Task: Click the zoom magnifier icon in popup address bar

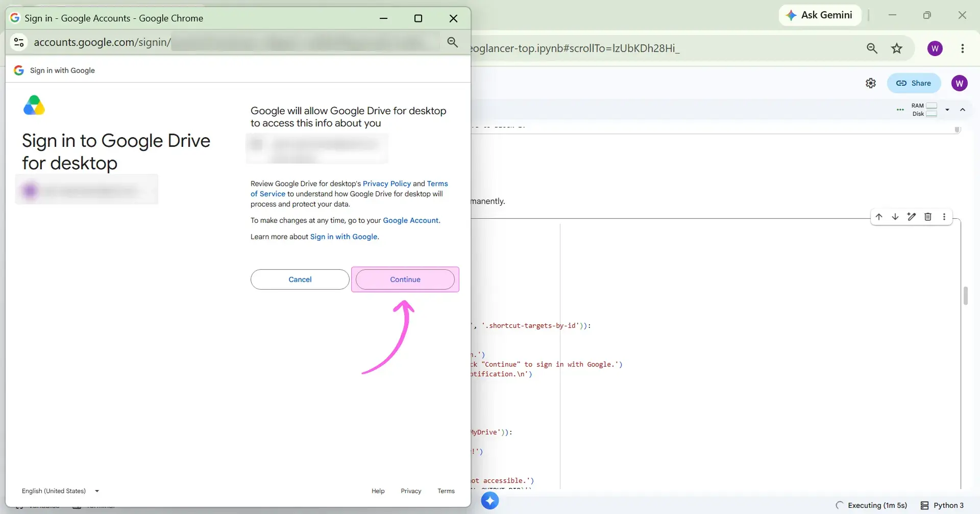Action: point(452,42)
